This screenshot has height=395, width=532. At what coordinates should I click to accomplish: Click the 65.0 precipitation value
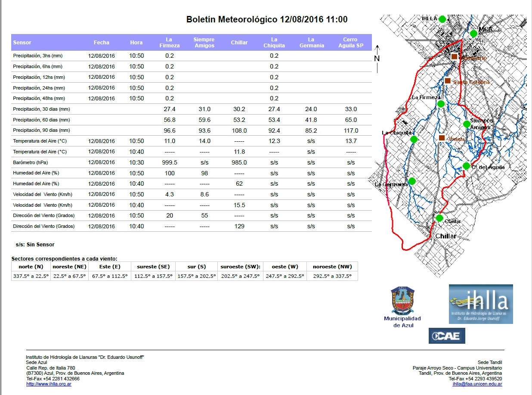pos(351,120)
